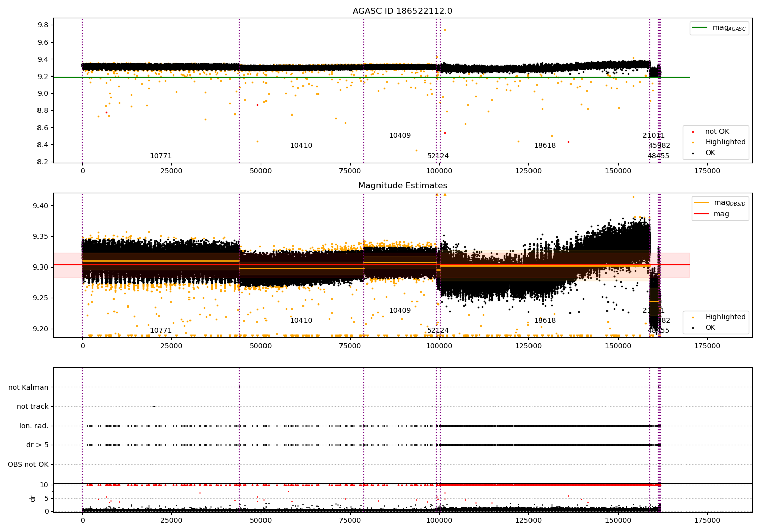Click the 9.30 tick on Magnitude Estimates axis
The height and width of the screenshot is (532, 760).
41,268
